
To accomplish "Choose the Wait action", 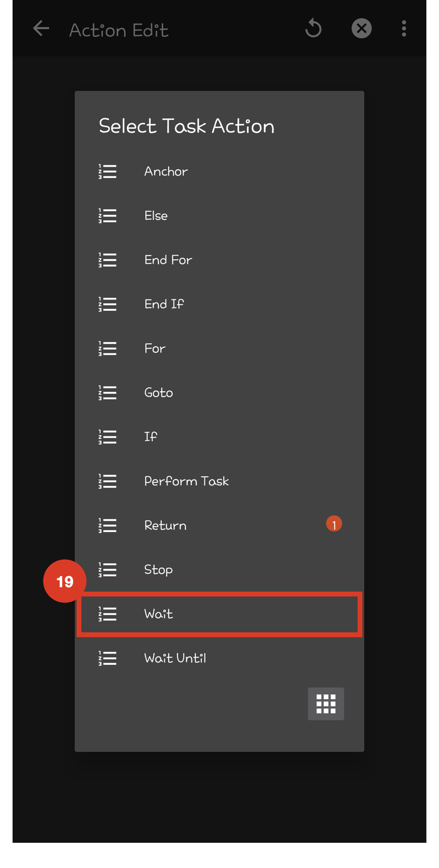I will click(x=158, y=614).
